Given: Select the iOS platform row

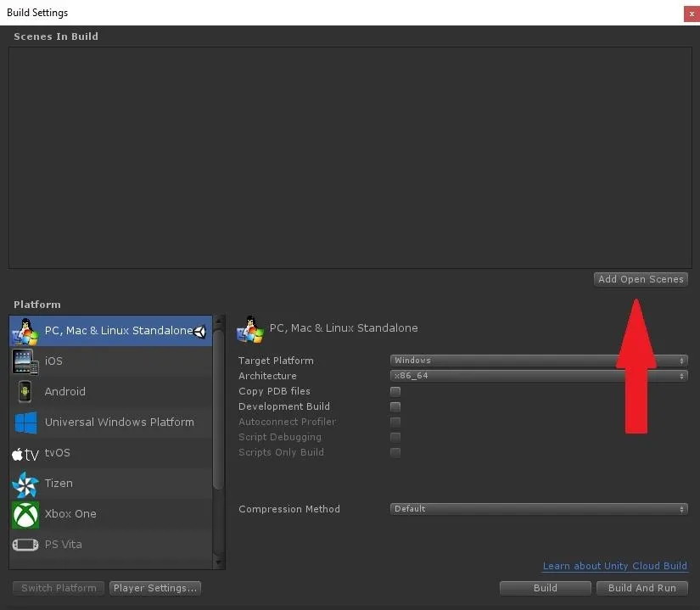Looking at the screenshot, I should [x=110, y=361].
